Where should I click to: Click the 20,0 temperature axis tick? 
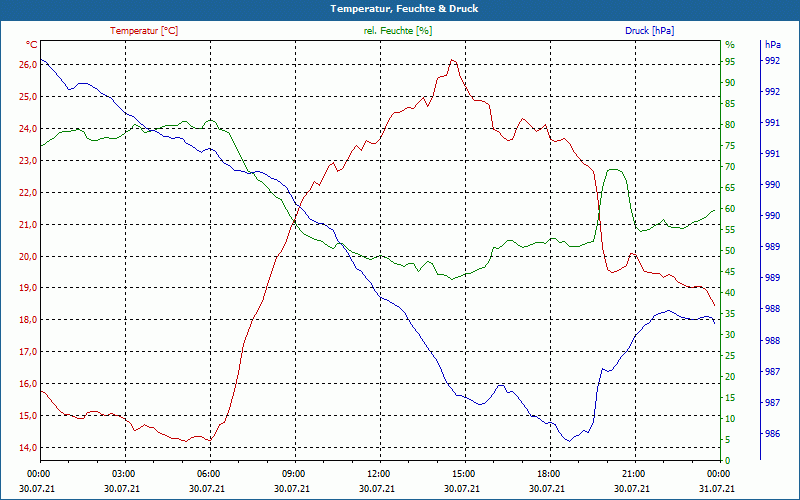click(x=29, y=256)
